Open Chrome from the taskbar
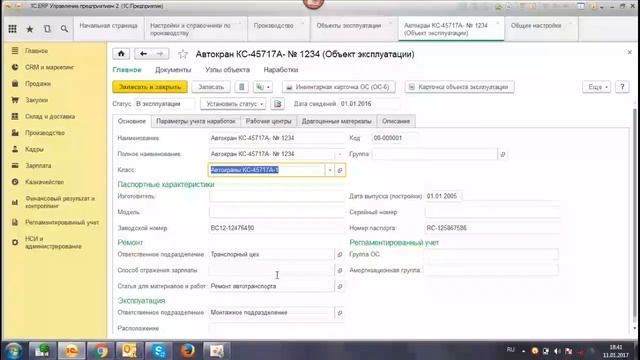 coord(100,351)
